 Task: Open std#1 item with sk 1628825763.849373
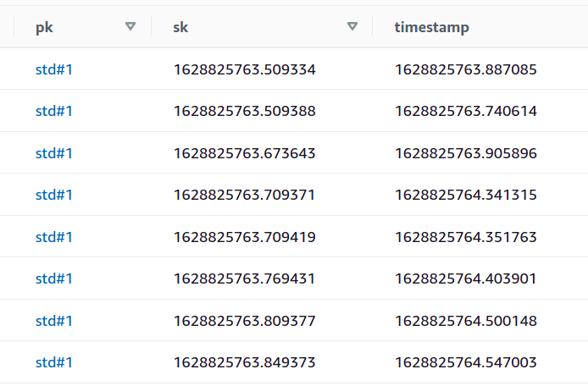(54, 362)
